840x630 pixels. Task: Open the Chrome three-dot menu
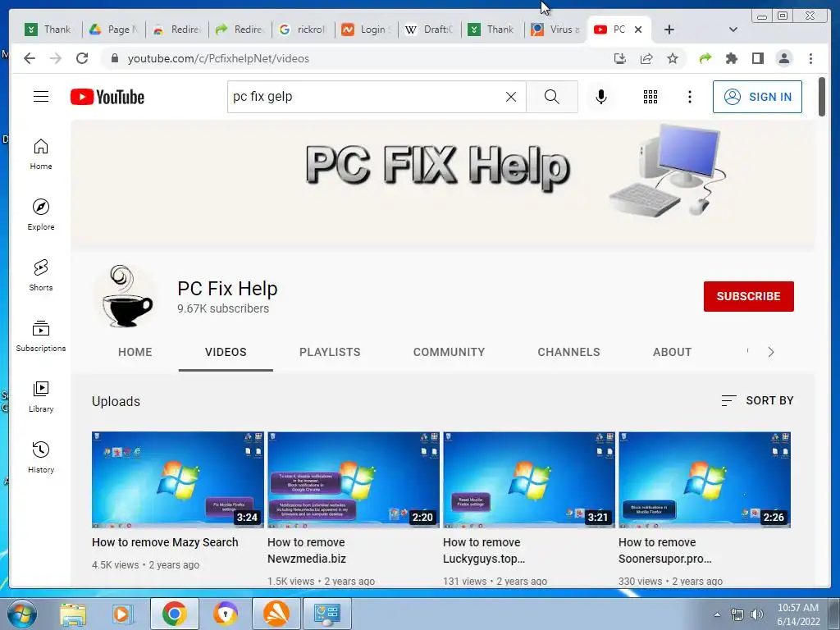[810, 58]
